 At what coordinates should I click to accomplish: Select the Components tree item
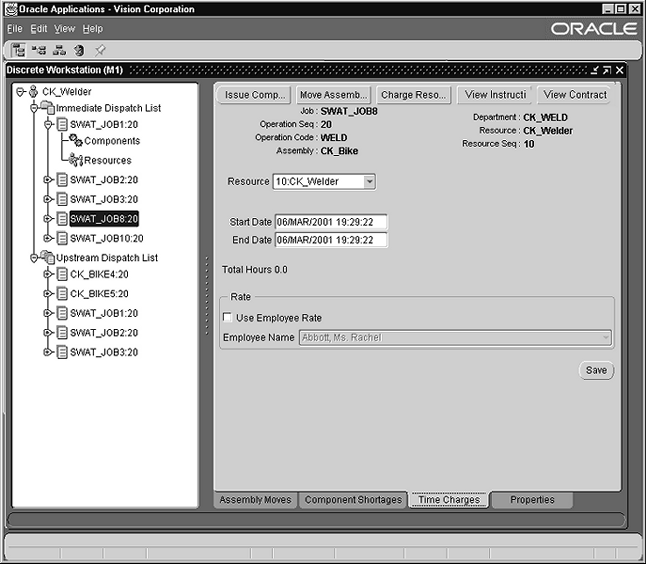[112, 141]
